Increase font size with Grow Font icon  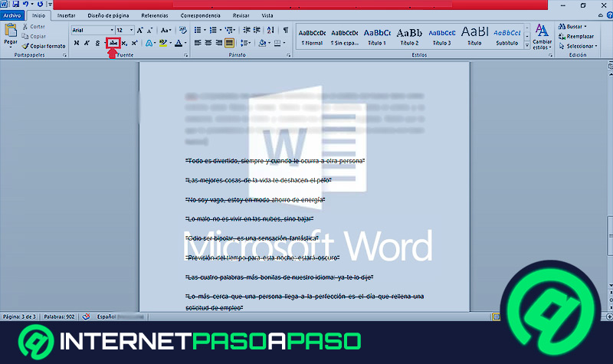coord(140,30)
